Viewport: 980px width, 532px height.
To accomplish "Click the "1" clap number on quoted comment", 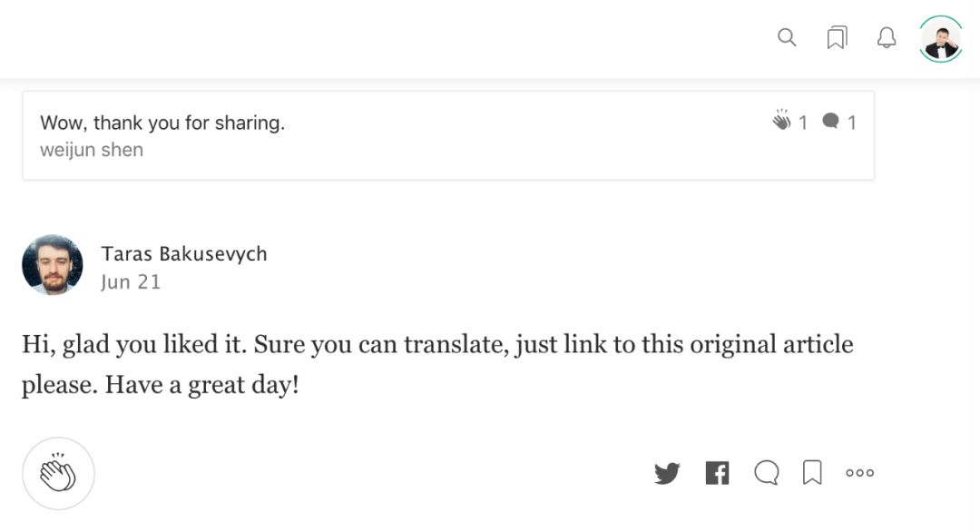I will click(802, 123).
